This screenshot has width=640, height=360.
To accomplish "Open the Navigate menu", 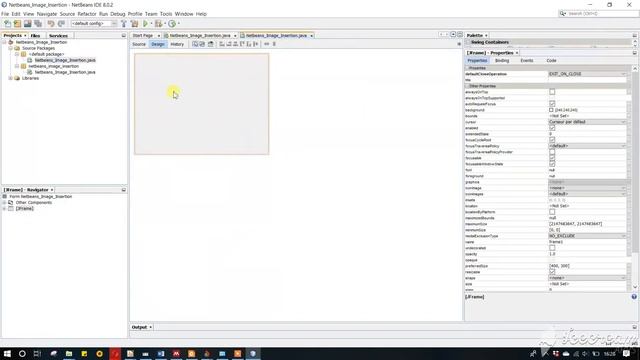I will [x=47, y=14].
